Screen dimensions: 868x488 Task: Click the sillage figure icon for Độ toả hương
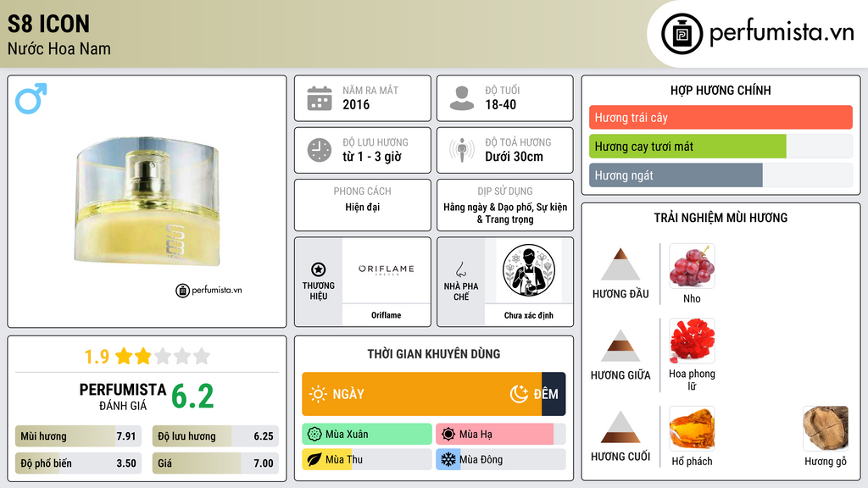462,150
